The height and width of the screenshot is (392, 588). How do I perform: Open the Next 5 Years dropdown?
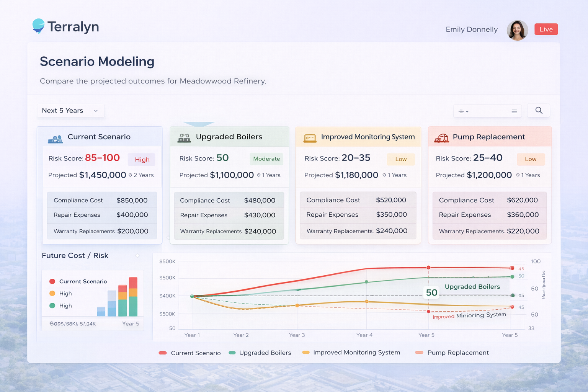coord(70,111)
